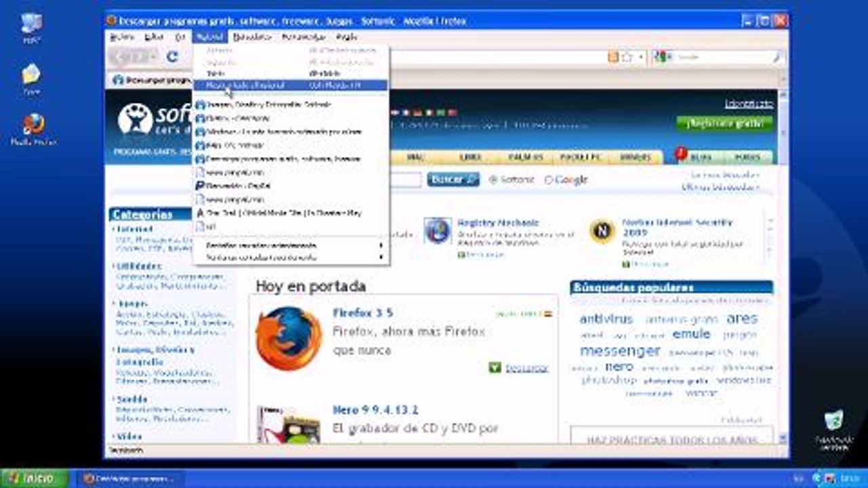The image size is (868, 488).
Task: Switch to the DRIVERS tab
Action: click(x=636, y=157)
